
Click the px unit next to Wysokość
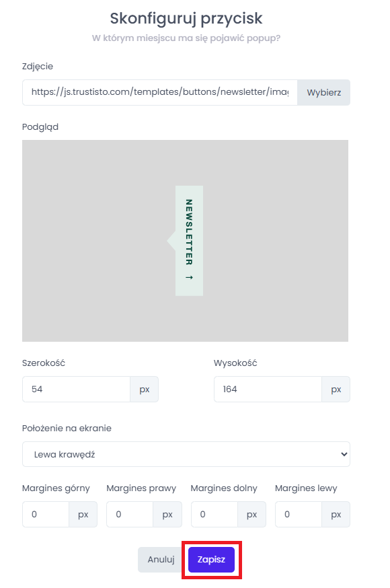(x=336, y=390)
